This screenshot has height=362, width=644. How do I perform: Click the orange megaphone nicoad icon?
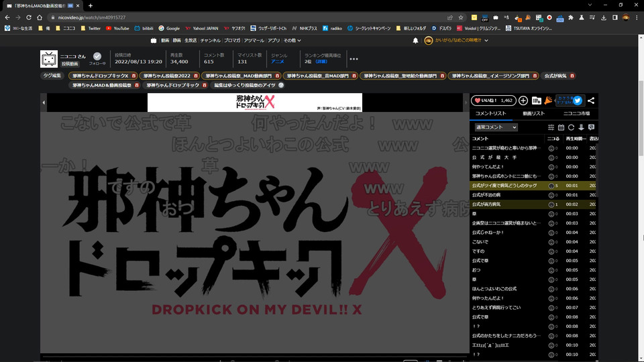[548, 101]
